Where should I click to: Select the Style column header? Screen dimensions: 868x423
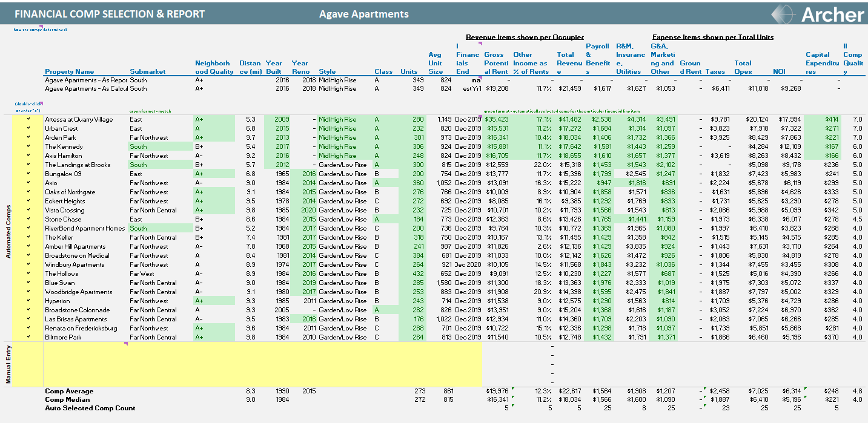[327, 71]
